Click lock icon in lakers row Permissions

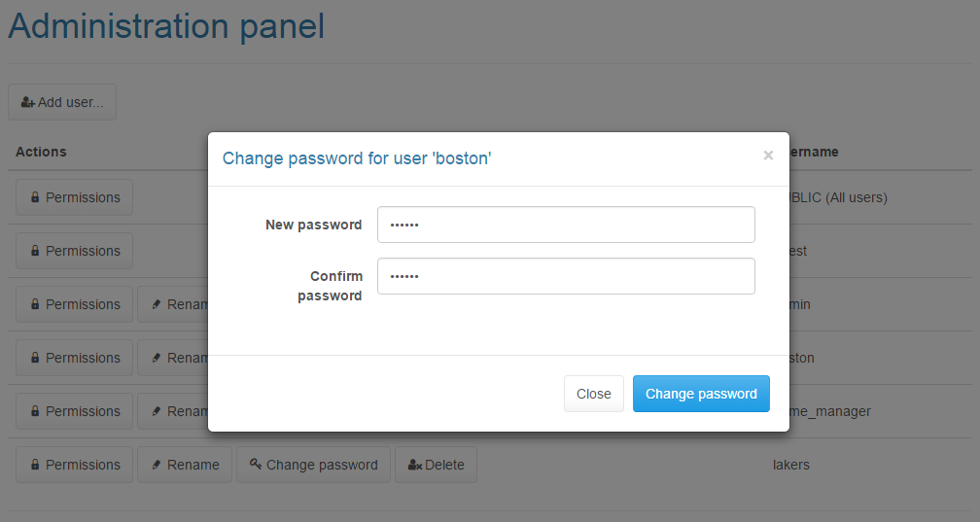coord(35,465)
